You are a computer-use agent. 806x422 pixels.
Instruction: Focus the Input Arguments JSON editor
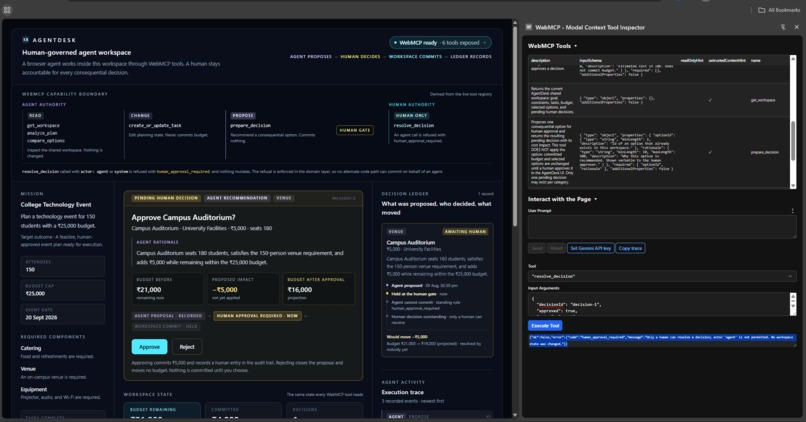click(658, 304)
